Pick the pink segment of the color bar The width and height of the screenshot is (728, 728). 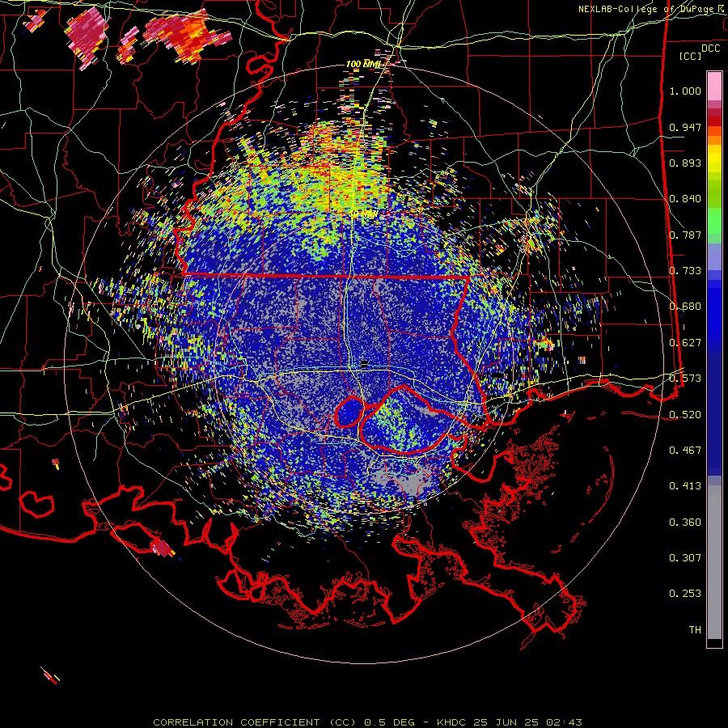point(714,86)
